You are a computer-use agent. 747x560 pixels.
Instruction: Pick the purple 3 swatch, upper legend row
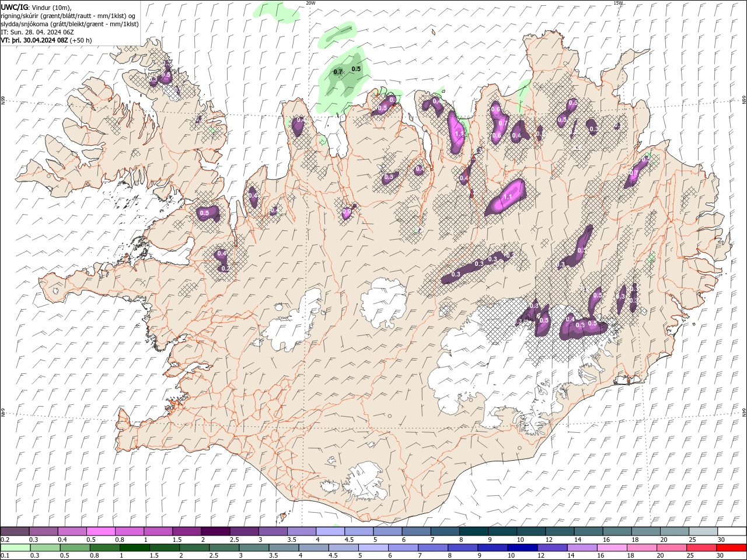coord(273,531)
